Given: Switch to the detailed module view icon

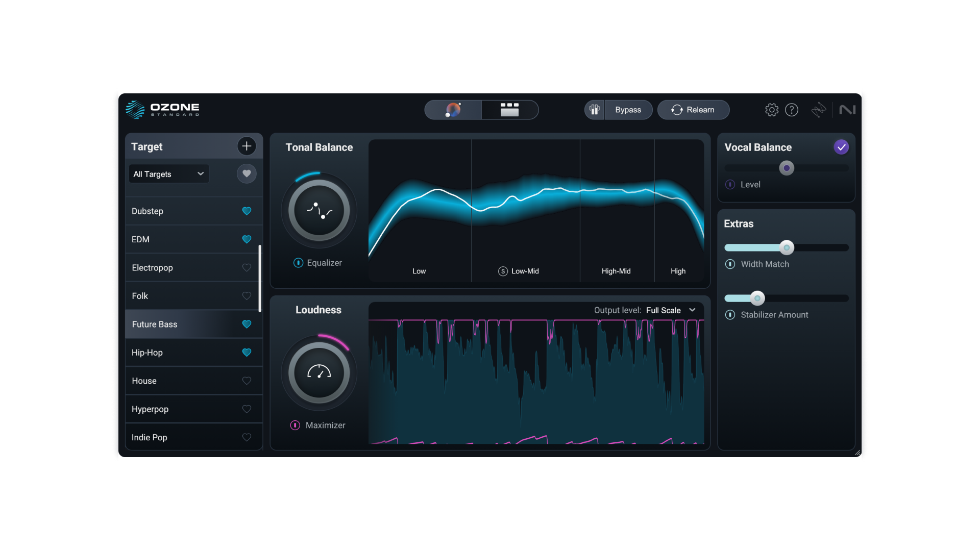Looking at the screenshot, I should coord(510,110).
